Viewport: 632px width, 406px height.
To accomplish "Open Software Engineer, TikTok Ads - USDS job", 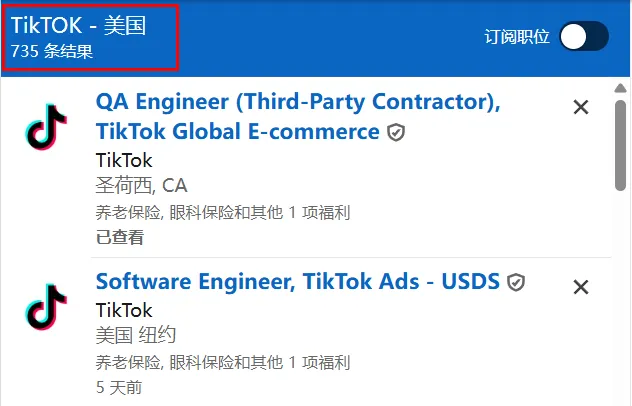I will pos(297,282).
